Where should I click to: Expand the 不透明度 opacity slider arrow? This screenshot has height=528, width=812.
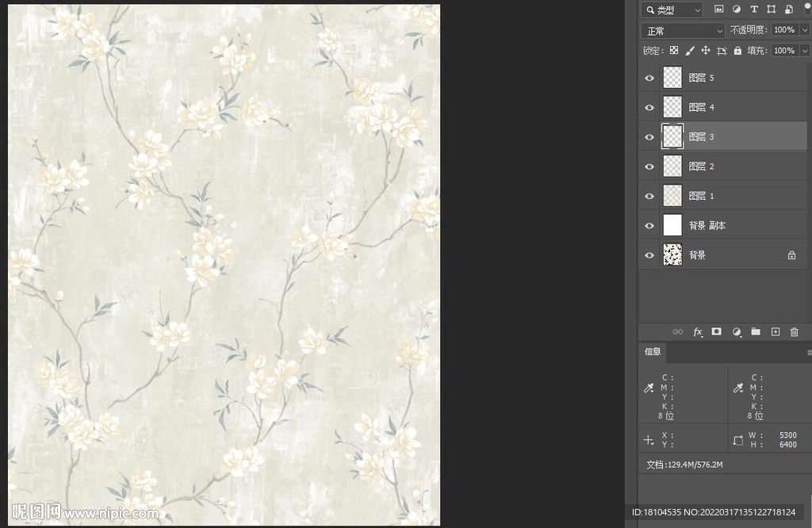click(805, 30)
